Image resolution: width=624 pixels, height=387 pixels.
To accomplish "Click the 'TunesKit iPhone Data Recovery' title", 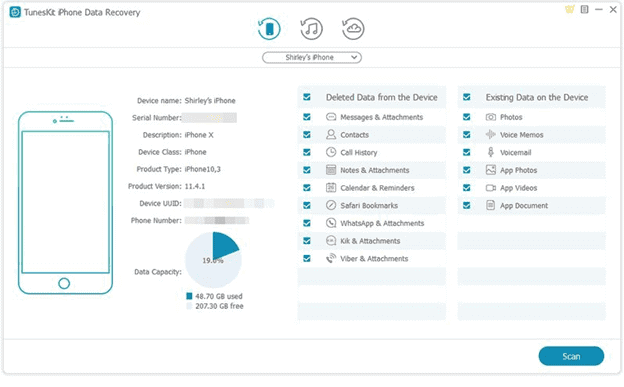I will (x=82, y=12).
